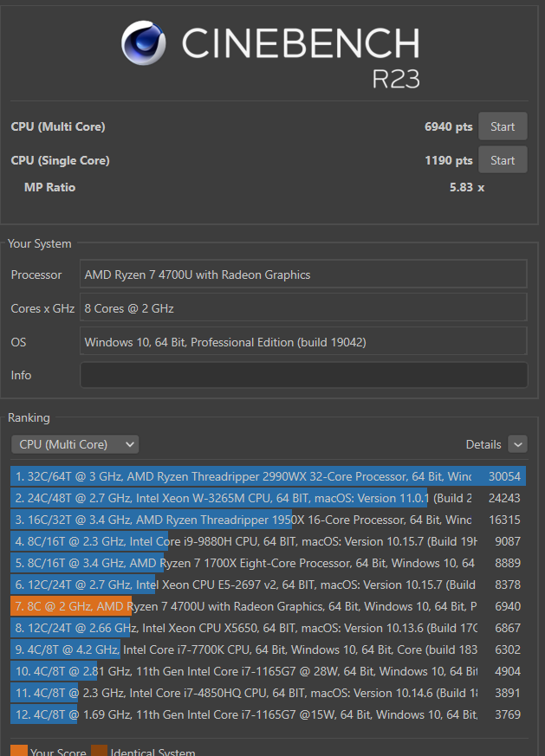Expand the ranking Details chevron
The image size is (545, 756).
517,444
